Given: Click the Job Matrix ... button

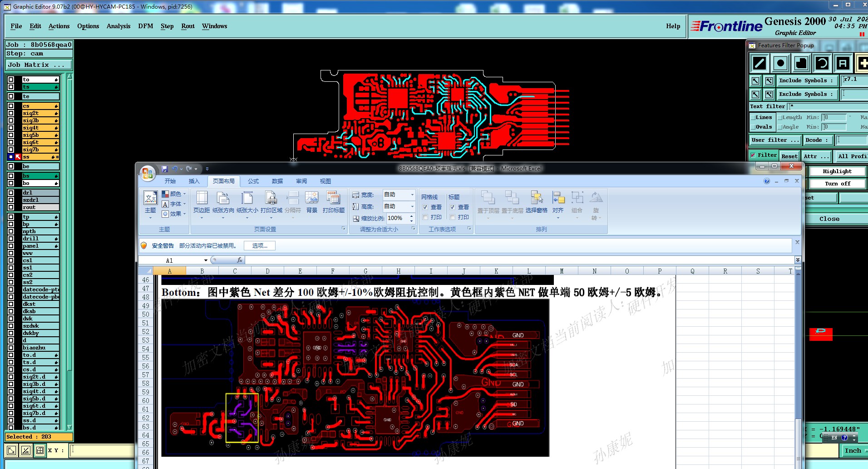Looking at the screenshot, I should (x=39, y=65).
